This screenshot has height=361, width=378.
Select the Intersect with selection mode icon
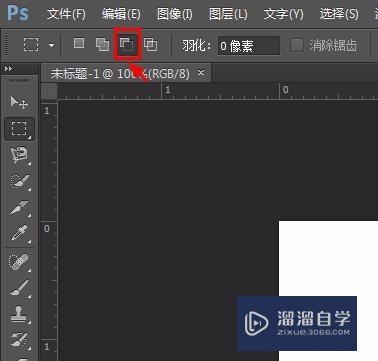tap(151, 44)
